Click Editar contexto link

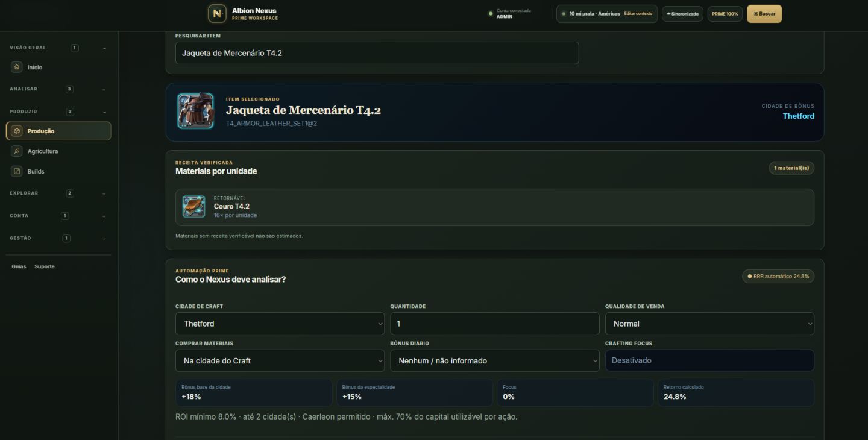[638, 13]
